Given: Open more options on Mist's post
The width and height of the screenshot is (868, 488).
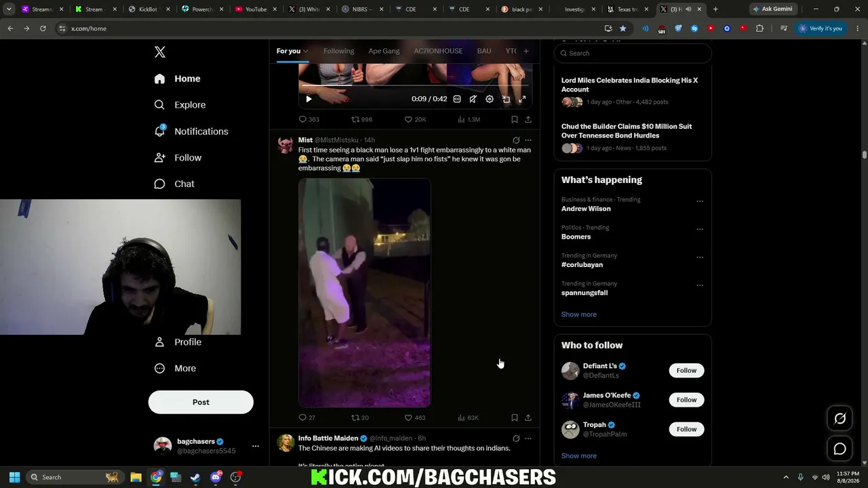Looking at the screenshot, I should point(528,140).
